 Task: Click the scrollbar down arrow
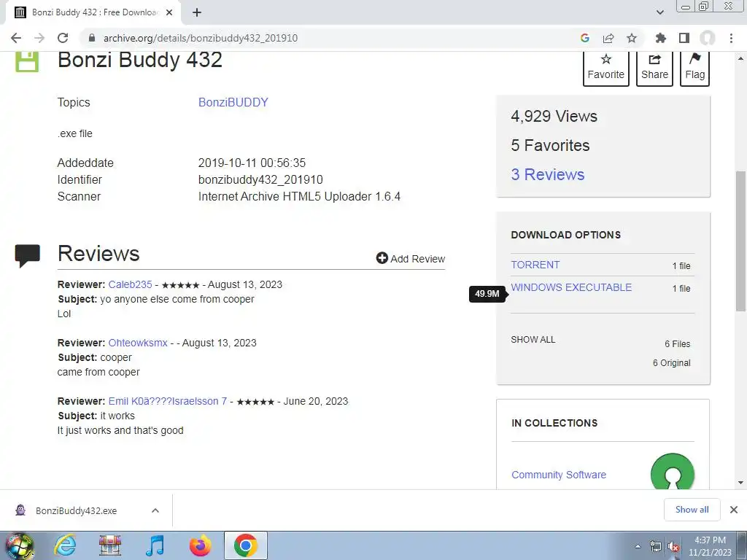pos(741,483)
